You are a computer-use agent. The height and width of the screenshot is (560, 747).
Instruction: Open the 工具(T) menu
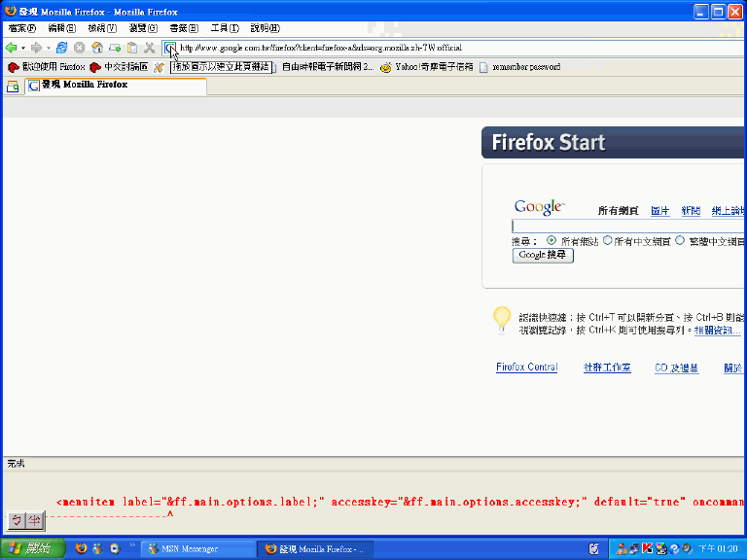[x=224, y=28]
